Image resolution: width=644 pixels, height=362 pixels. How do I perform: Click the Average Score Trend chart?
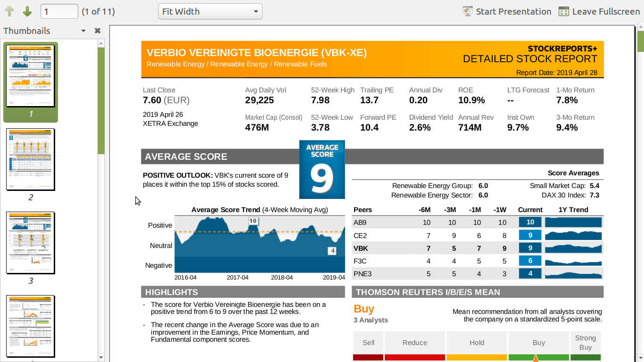(x=260, y=244)
